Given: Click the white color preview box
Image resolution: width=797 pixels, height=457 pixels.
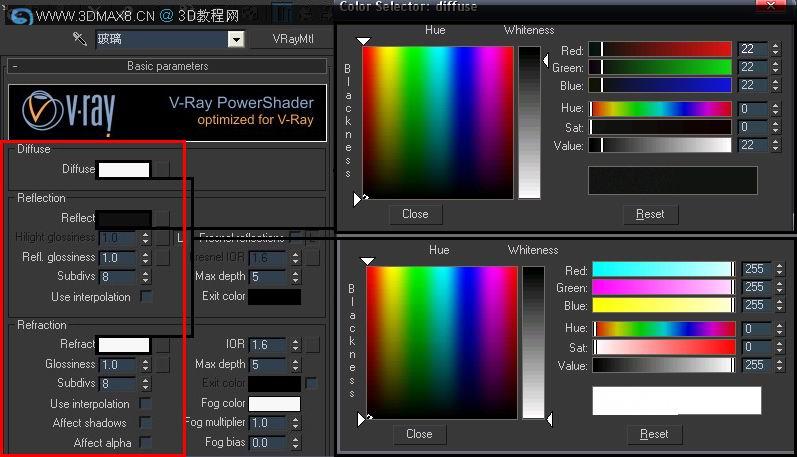Looking at the screenshot, I should pos(677,401).
